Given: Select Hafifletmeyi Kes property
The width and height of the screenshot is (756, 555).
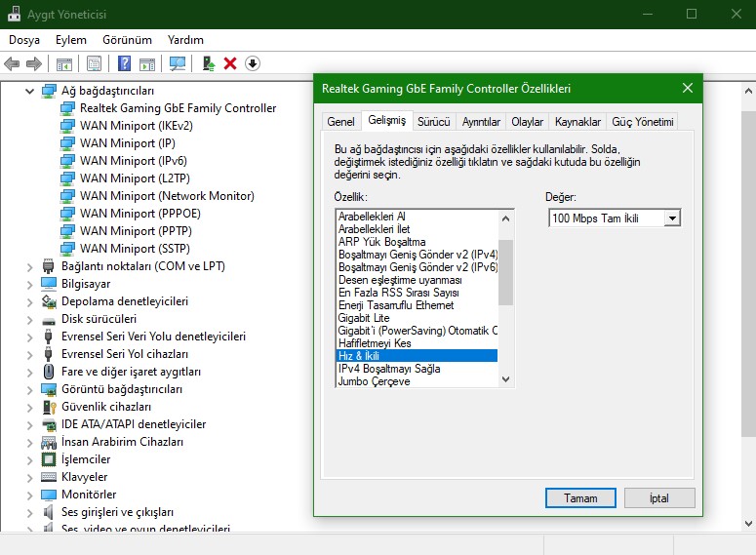Looking at the screenshot, I should pos(418,343).
